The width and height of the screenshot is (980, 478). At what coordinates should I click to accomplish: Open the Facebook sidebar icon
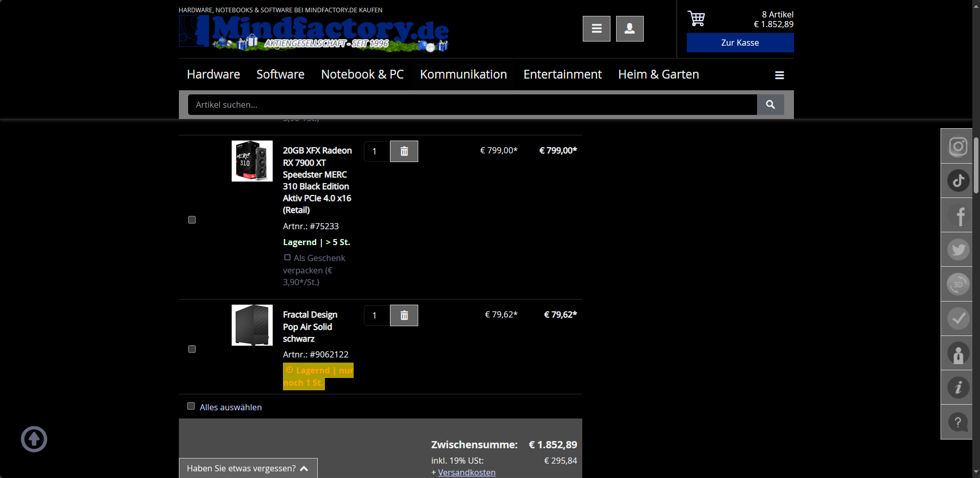click(958, 215)
